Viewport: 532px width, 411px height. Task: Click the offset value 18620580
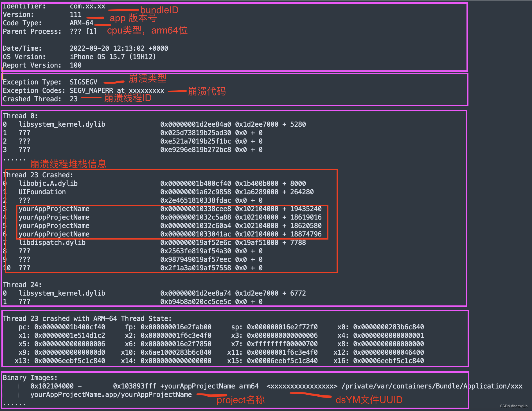click(306, 226)
